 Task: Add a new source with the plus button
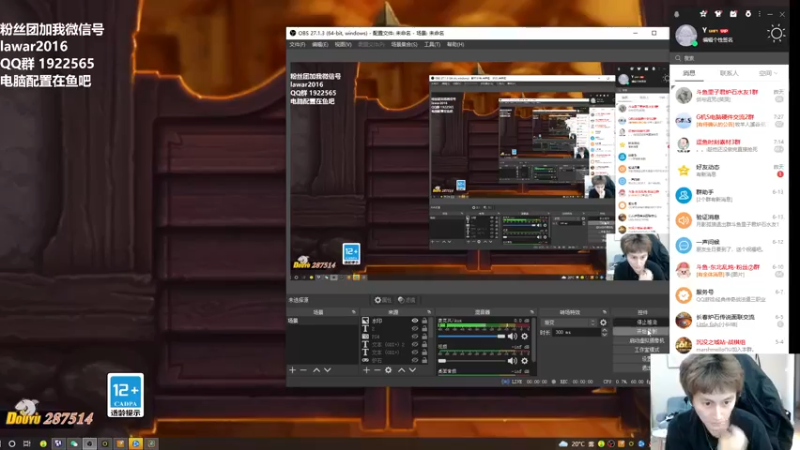(x=366, y=370)
